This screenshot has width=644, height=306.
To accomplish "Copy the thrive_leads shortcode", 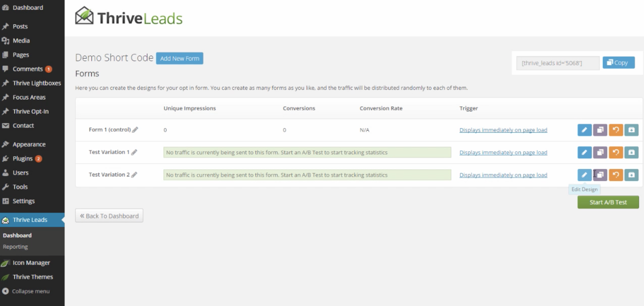I will tap(619, 63).
